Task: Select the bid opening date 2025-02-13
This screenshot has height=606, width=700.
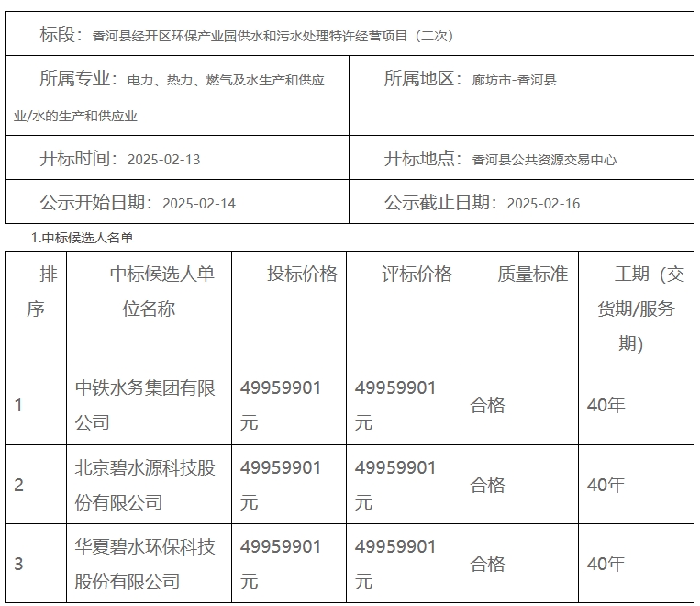Action: point(164,160)
